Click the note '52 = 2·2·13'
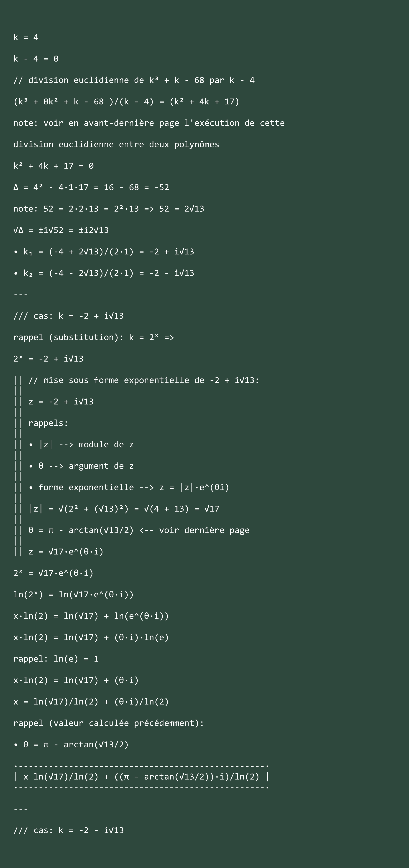The image size is (409, 868). click(x=109, y=209)
